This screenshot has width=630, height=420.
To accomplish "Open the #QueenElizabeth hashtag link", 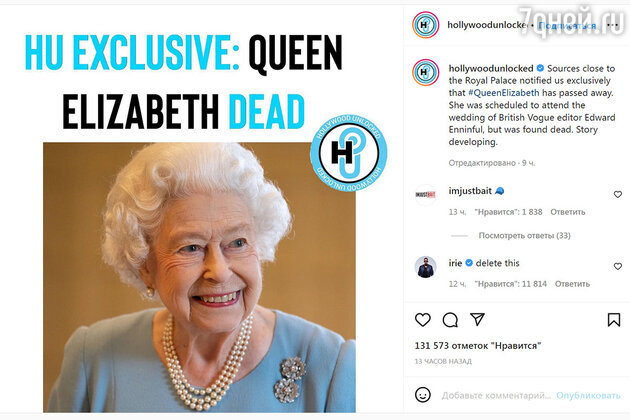I will click(504, 93).
